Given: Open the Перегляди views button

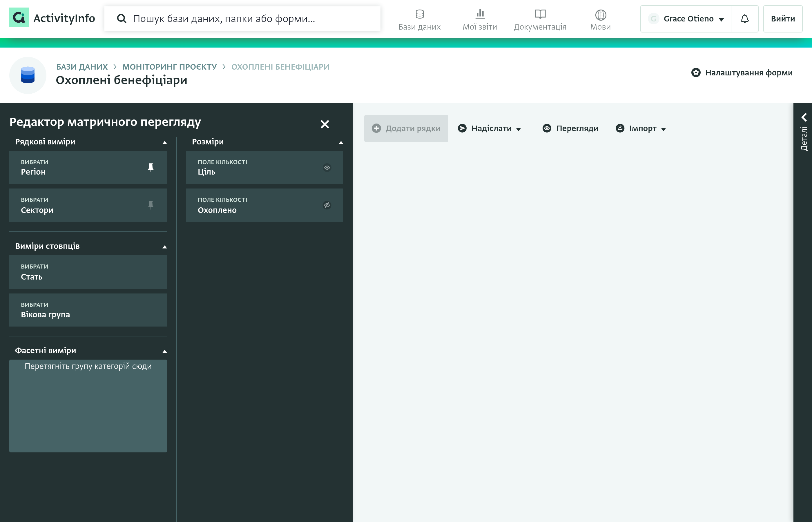Looking at the screenshot, I should [570, 128].
